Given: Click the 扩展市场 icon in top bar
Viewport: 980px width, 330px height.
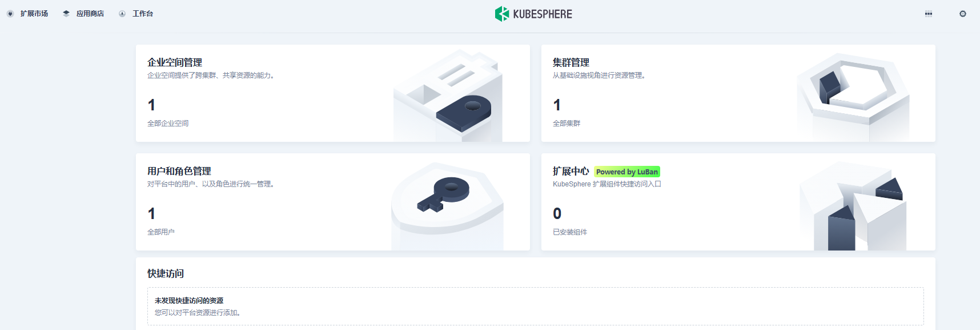Looking at the screenshot, I should (x=10, y=14).
